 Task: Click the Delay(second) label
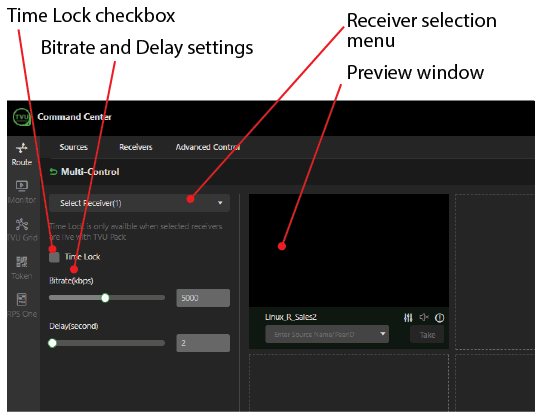click(74, 326)
